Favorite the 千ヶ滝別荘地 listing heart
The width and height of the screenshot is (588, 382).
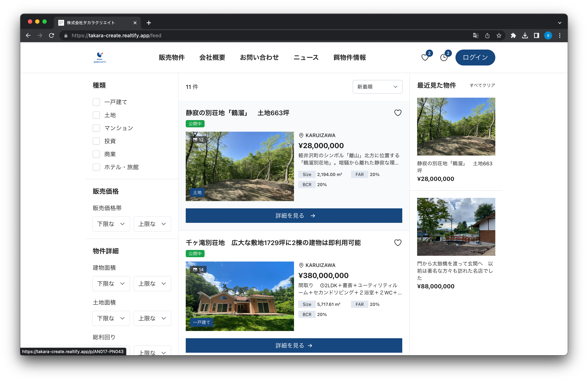pos(398,243)
